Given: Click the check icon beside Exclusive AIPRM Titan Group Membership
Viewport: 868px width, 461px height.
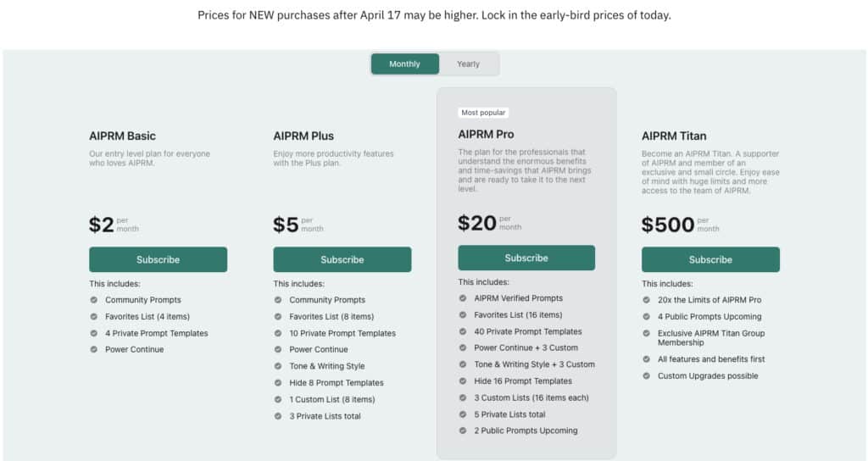Looking at the screenshot, I should click(646, 333).
